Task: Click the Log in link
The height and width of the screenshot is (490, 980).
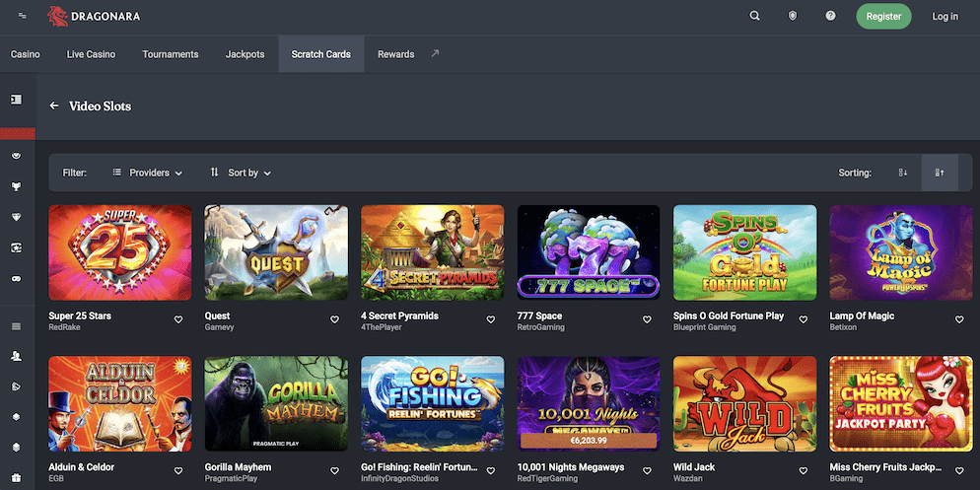Action: coord(945,16)
